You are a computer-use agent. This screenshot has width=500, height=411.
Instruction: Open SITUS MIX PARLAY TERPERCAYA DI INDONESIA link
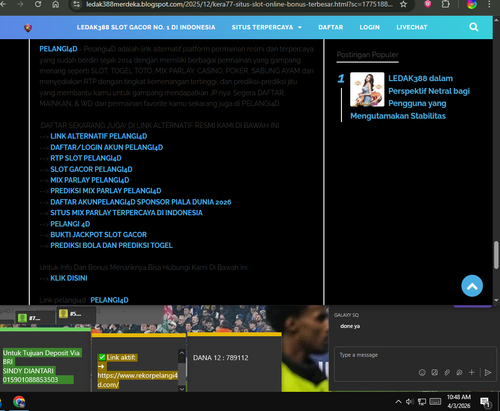tap(126, 213)
